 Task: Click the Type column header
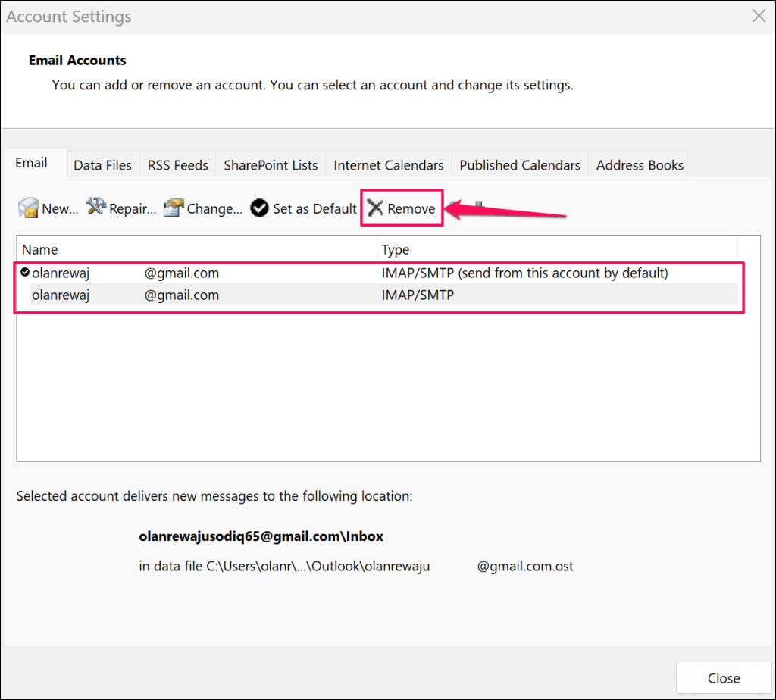557,249
